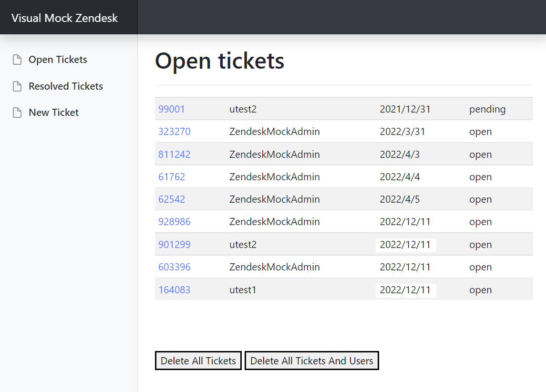Open ticket 811242
This screenshot has height=392, width=546.
coord(175,154)
